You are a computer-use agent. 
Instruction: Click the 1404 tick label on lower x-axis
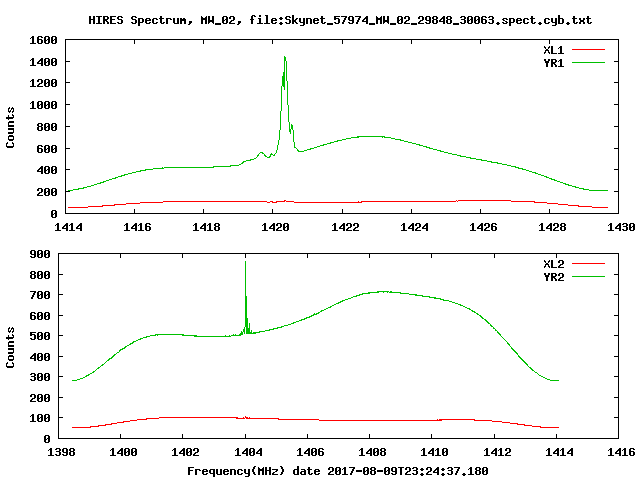click(245, 452)
